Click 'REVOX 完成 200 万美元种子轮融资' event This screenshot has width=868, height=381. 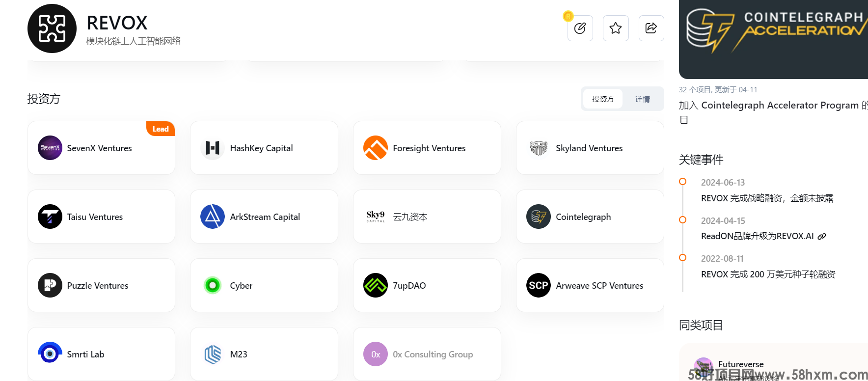[768, 274]
